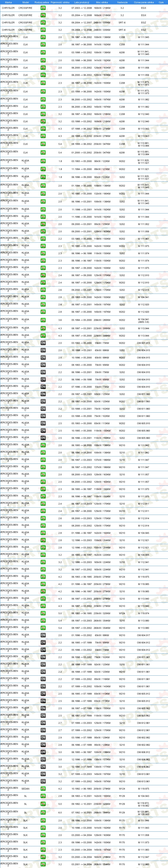The height and width of the screenshot is (868, 168).
Task: Click ON icon in the 85kW / 116KM row
Action: click(x=43, y=679)
